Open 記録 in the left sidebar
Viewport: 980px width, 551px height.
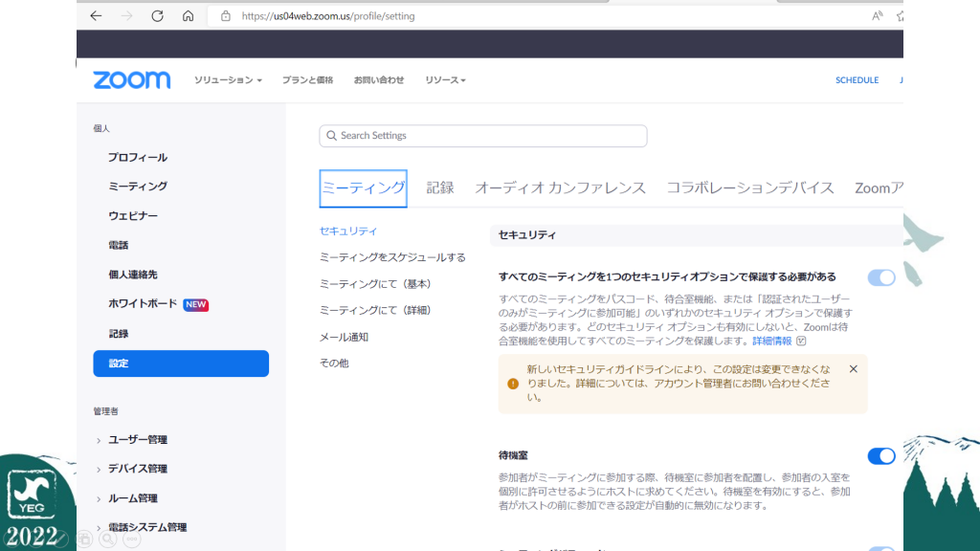(x=118, y=334)
